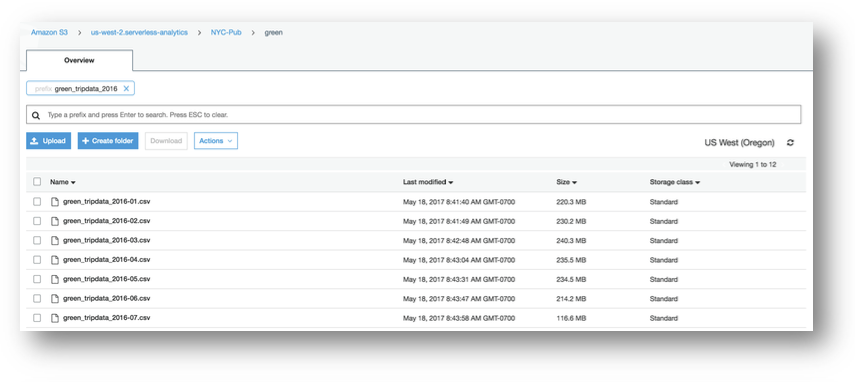
Task: Open the Actions dropdown
Action: click(216, 141)
